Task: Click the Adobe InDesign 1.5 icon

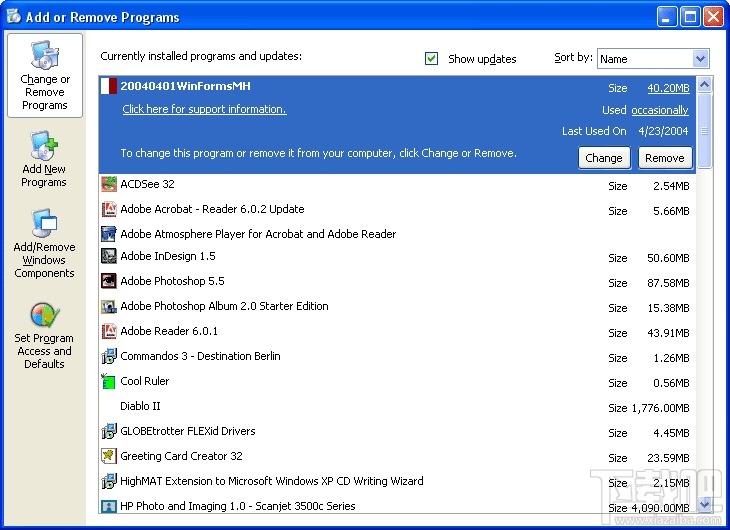Action: pyautogui.click(x=109, y=257)
